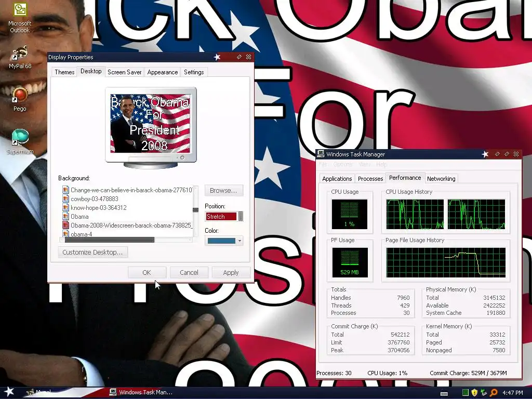Screen dimensions: 532x399
Task: Click the Page File Usage History graph
Action: point(445,262)
